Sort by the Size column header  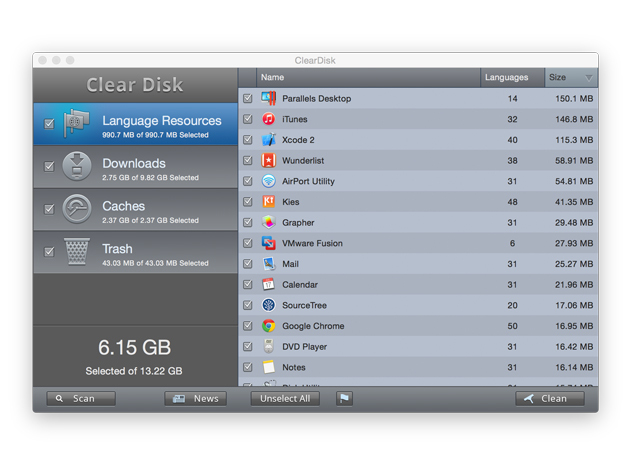click(x=571, y=78)
